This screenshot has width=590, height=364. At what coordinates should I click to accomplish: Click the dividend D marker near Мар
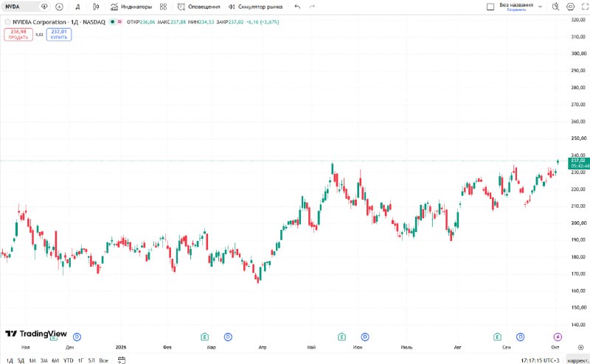(x=228, y=337)
